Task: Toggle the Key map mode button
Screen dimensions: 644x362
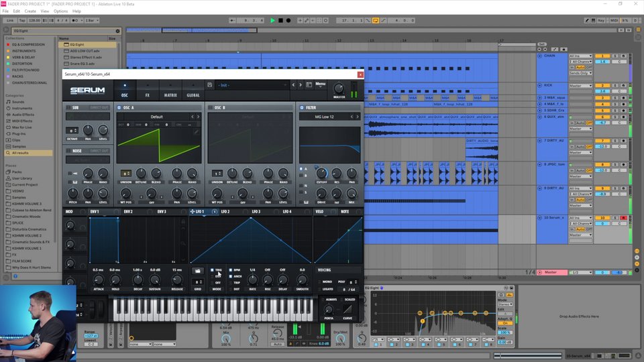Action: click(x=601, y=20)
